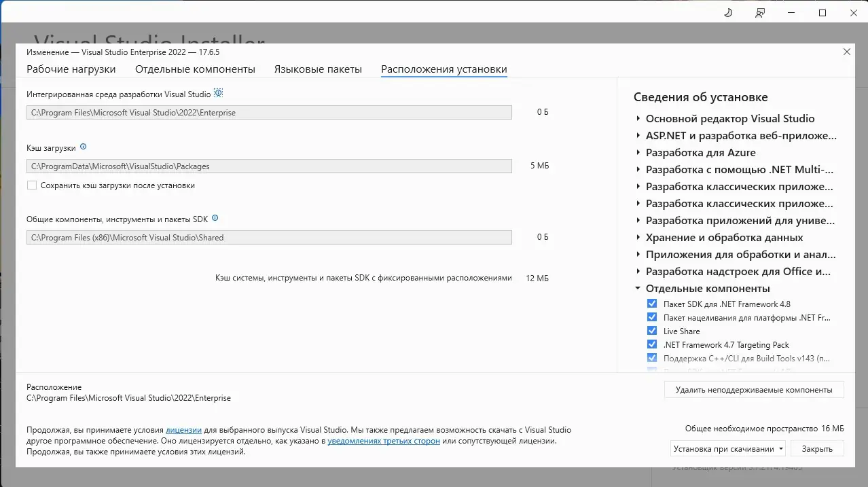This screenshot has width=868, height=487.
Task: Uncheck Пакет SDK для .NET Framework 4.8
Action: pyautogui.click(x=652, y=304)
